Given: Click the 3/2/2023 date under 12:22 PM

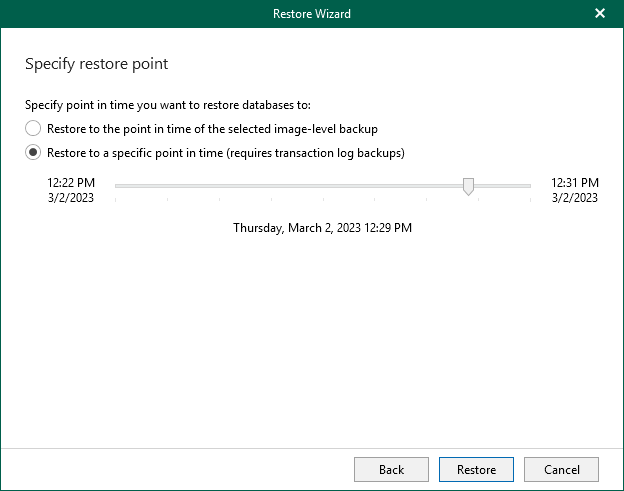Looking at the screenshot, I should (71, 198).
